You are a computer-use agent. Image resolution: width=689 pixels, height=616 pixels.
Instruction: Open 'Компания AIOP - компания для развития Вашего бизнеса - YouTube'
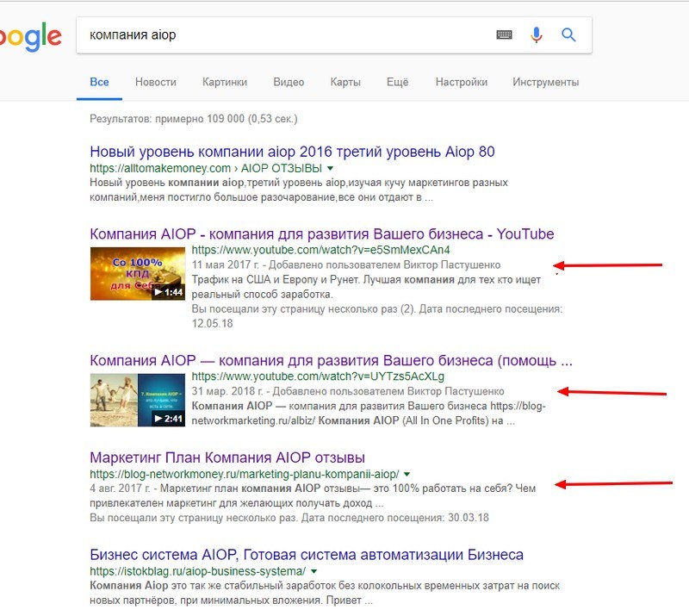point(321,234)
